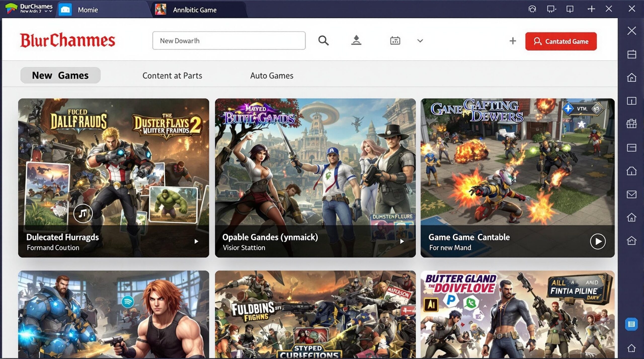
Task: Click the second display icon in title bar
Action: tap(570, 9)
